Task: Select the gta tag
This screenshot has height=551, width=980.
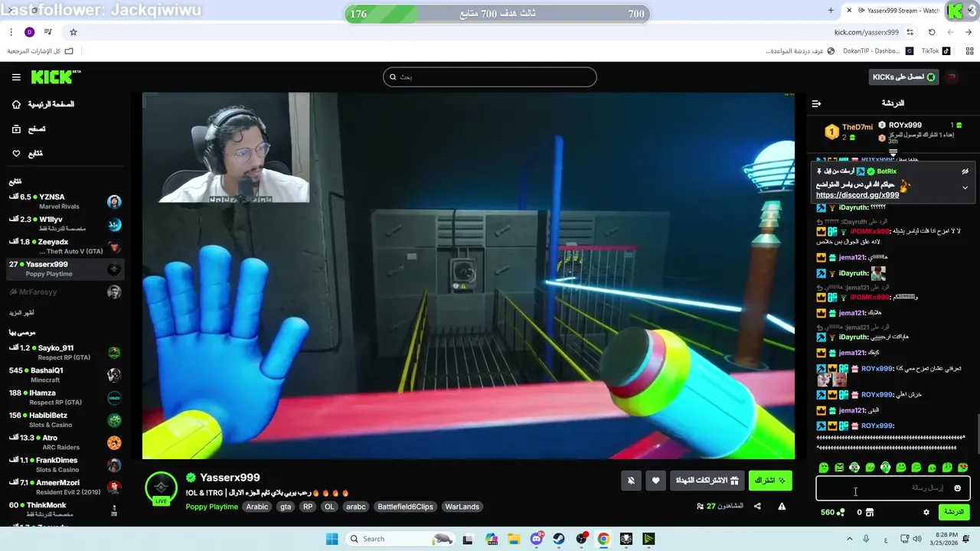Action: point(286,507)
